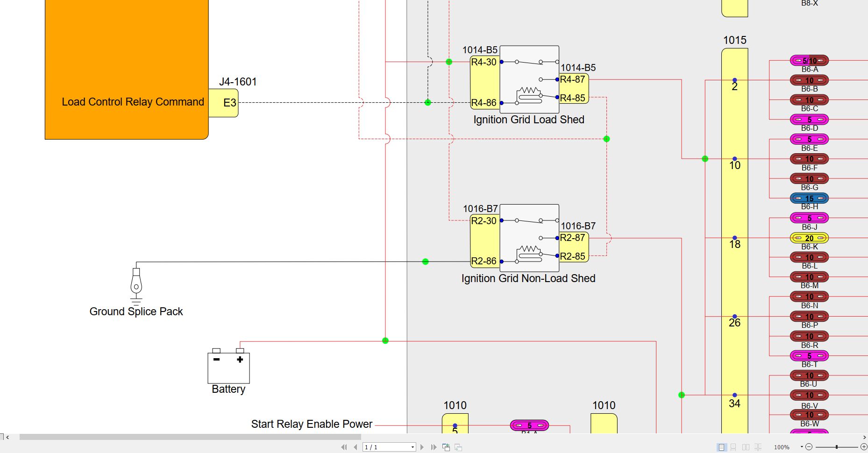The height and width of the screenshot is (453, 868).
Task: Click the green splice node near Battery wire
Action: pos(385,341)
